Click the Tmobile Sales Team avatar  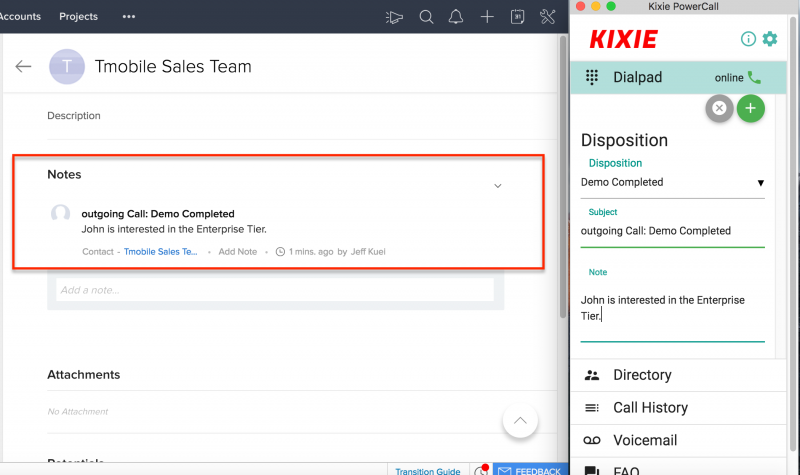coord(67,66)
